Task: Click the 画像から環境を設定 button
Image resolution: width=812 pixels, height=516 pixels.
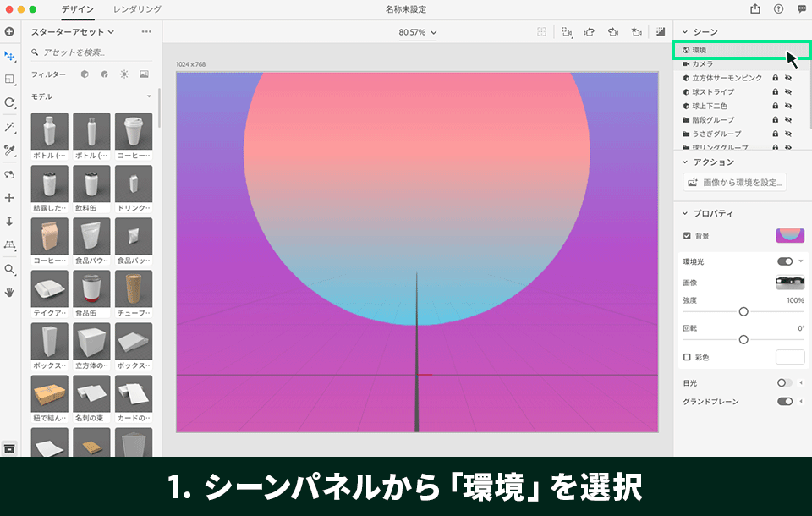Action: pos(735,183)
